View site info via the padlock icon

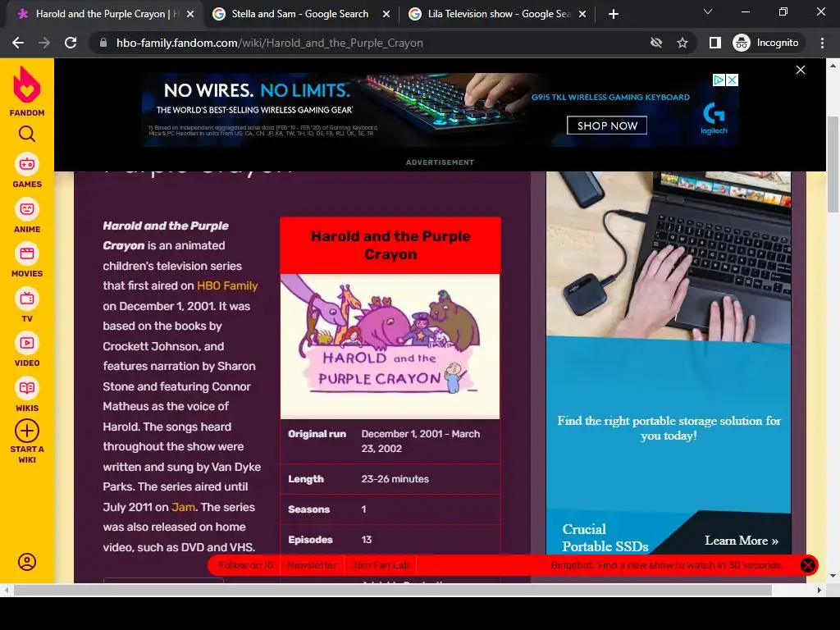pyautogui.click(x=103, y=43)
